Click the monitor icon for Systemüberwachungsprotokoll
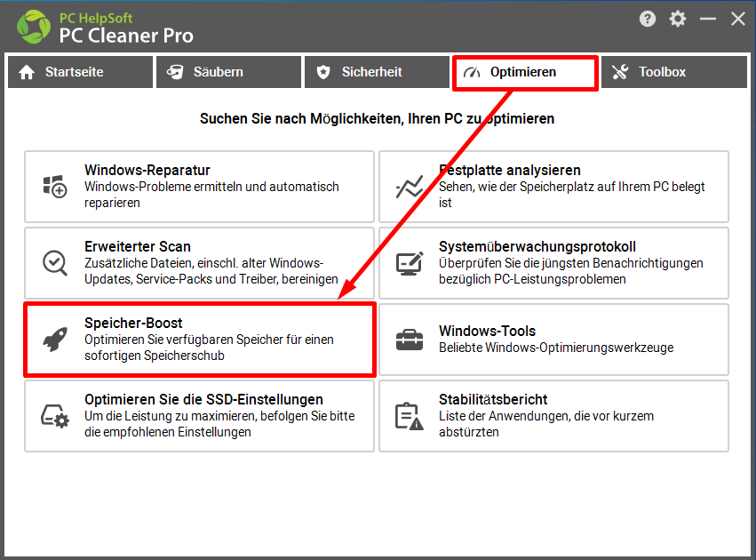This screenshot has width=756, height=560. (x=410, y=263)
